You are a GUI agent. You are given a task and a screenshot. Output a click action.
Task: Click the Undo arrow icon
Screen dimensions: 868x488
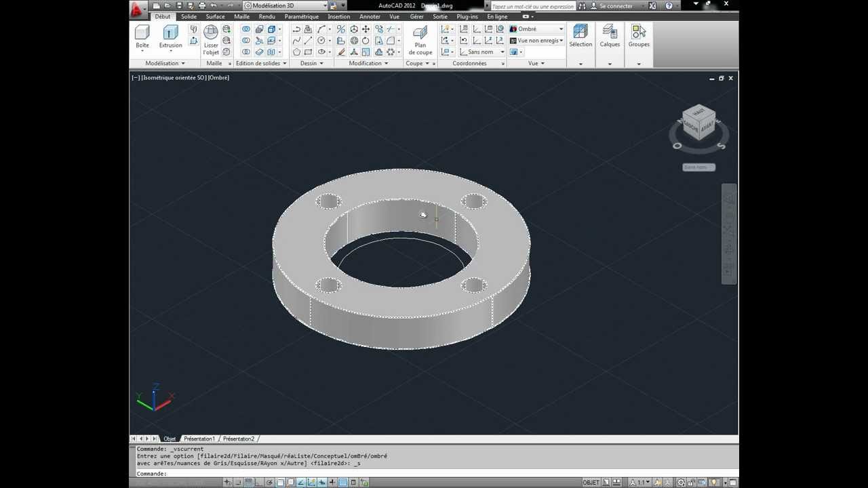click(x=214, y=5)
